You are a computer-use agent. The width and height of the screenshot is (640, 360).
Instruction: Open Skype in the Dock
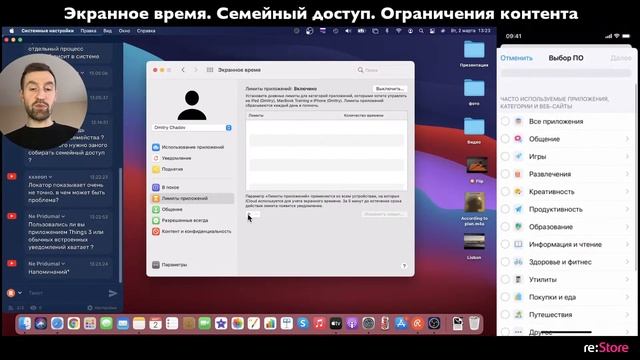click(303, 324)
